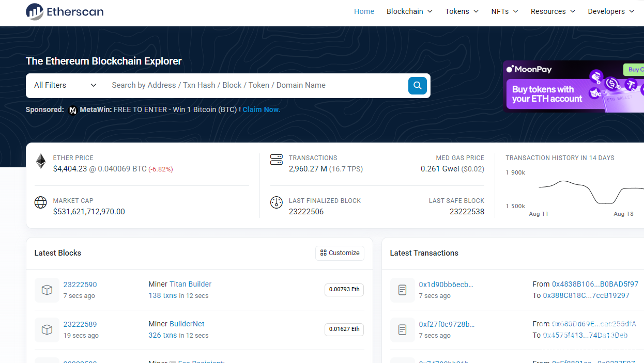Open the All Filters dropdown

coord(65,85)
